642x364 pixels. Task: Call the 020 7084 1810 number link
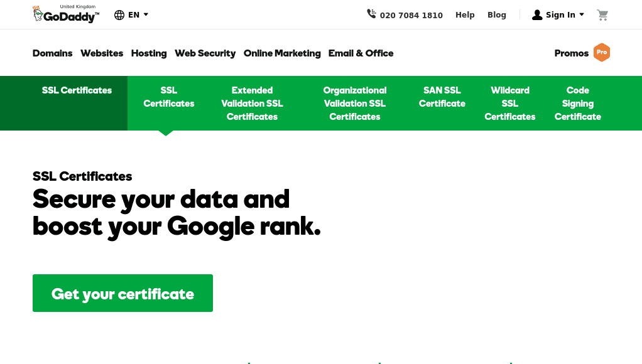pos(411,16)
